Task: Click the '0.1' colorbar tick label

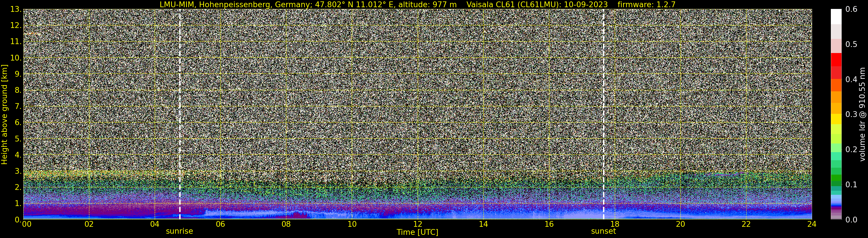Action: 851,184
